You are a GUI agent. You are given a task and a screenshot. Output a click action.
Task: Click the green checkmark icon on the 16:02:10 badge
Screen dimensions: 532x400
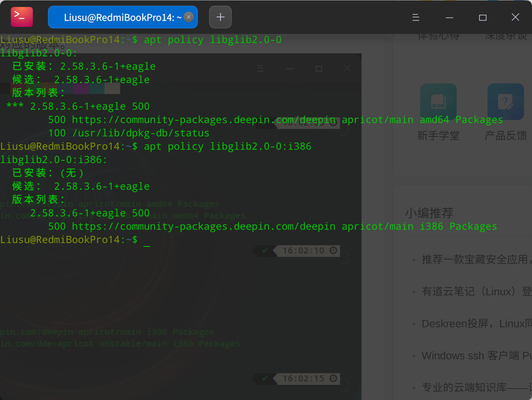tap(265, 251)
